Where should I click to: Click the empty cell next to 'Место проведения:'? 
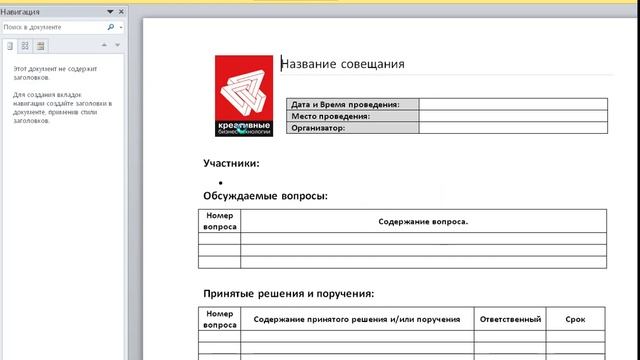[x=513, y=116]
